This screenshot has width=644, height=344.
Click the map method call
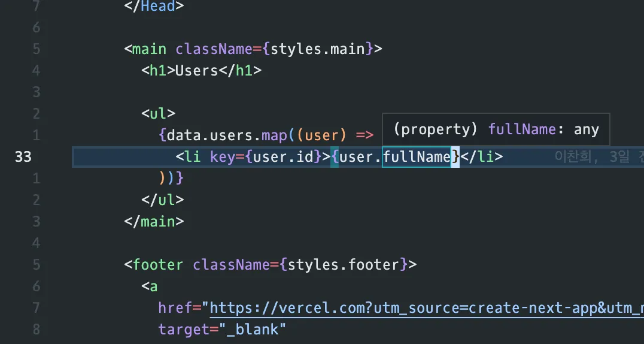274,135
